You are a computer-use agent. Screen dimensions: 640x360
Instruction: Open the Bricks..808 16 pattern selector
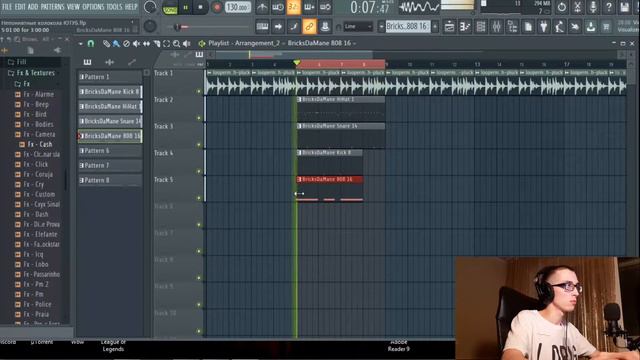tap(408, 27)
